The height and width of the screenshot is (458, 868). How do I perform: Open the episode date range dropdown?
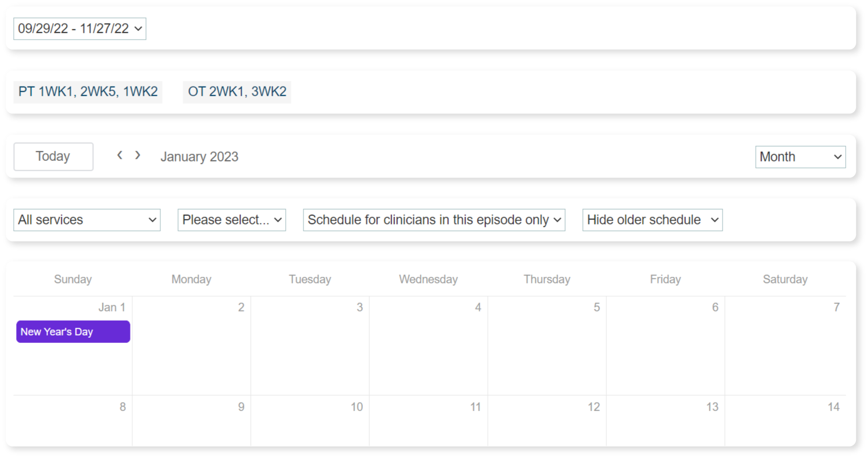tap(80, 29)
